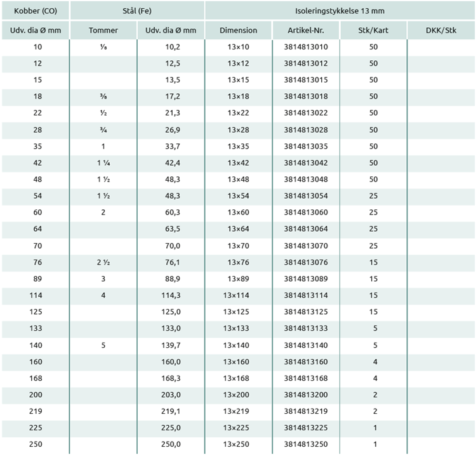Select article number 3814813015
The height and width of the screenshot is (455, 476).
coord(306,80)
